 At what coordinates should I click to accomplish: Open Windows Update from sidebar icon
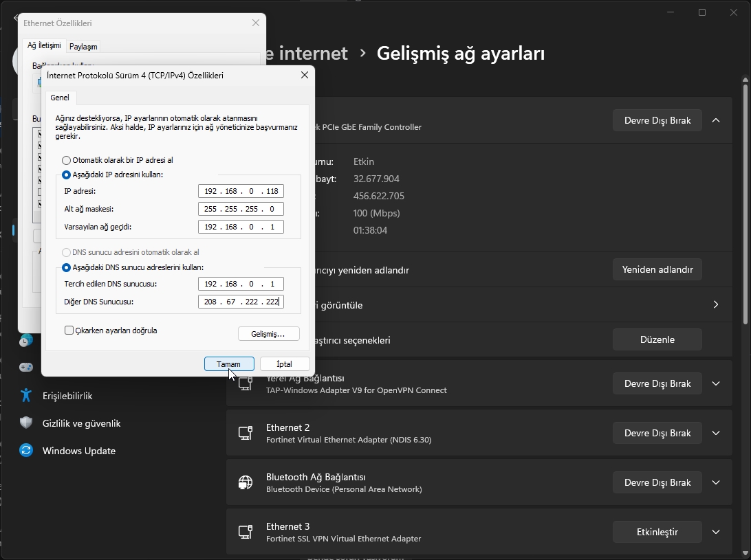(26, 451)
